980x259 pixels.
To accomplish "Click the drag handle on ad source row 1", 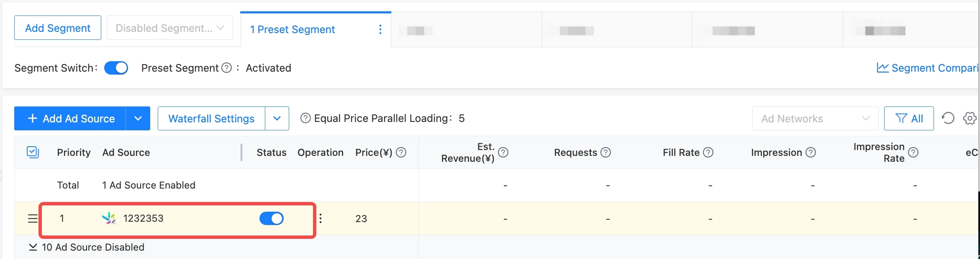I will coord(33,218).
